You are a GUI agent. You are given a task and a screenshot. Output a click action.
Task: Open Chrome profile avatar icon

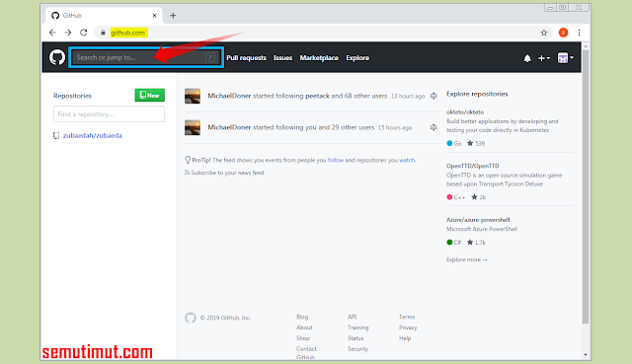563,33
